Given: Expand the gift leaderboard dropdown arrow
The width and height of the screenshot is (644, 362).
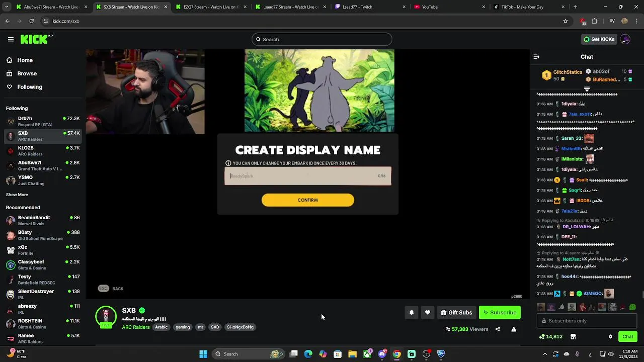Looking at the screenshot, I should click(587, 89).
